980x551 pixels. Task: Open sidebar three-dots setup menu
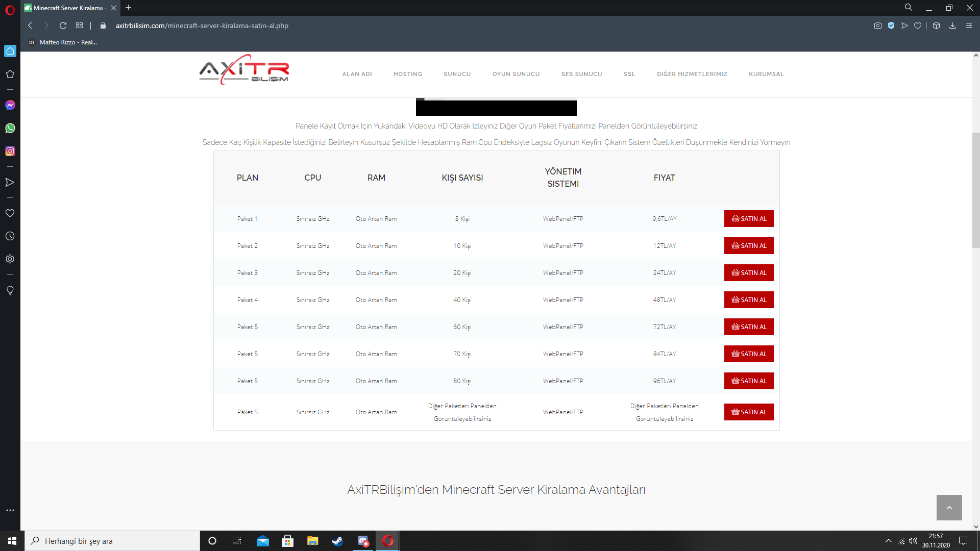10,510
